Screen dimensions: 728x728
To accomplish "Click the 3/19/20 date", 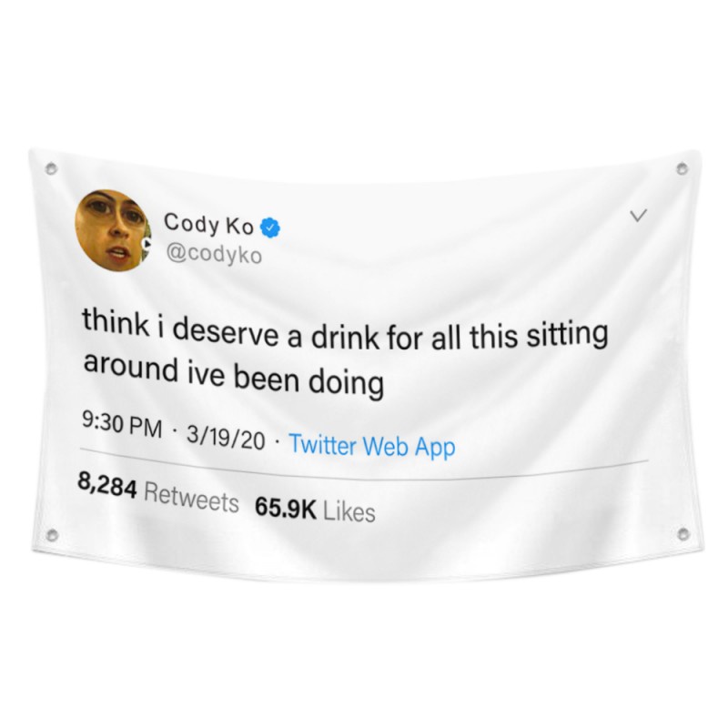I will pyautogui.click(x=226, y=438).
